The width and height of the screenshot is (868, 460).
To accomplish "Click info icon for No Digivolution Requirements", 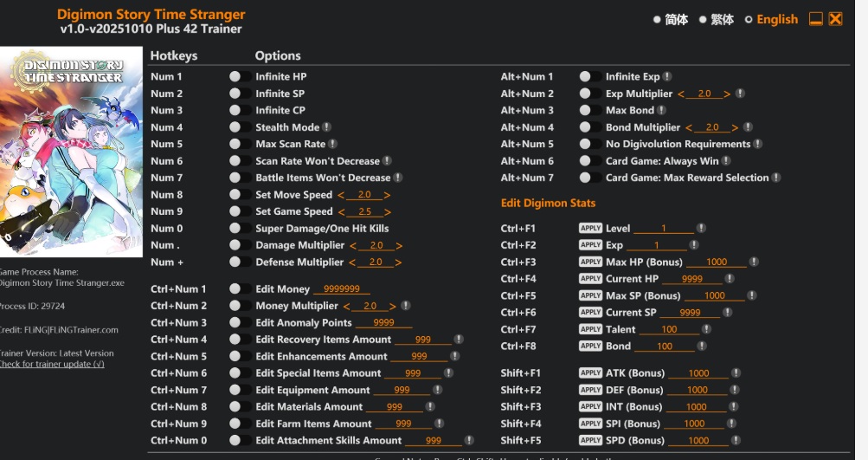I will pyautogui.click(x=758, y=144).
